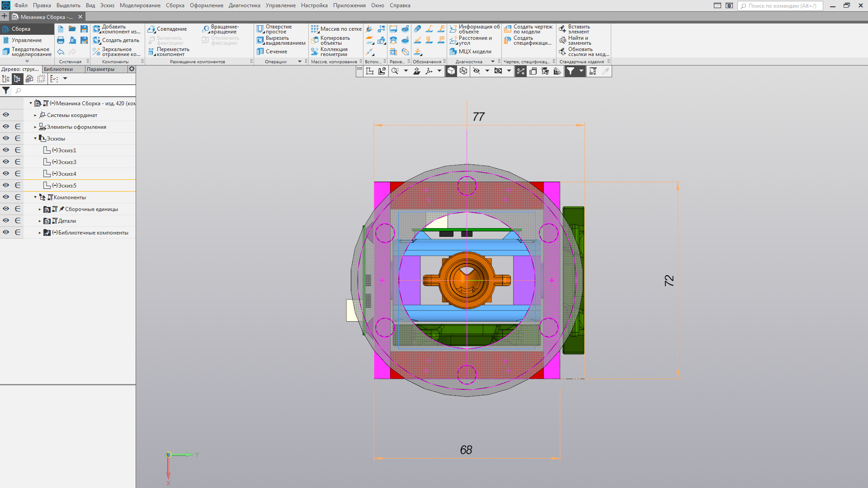Collapse the Эскизы tree node
The height and width of the screenshot is (488, 868).
click(x=35, y=138)
